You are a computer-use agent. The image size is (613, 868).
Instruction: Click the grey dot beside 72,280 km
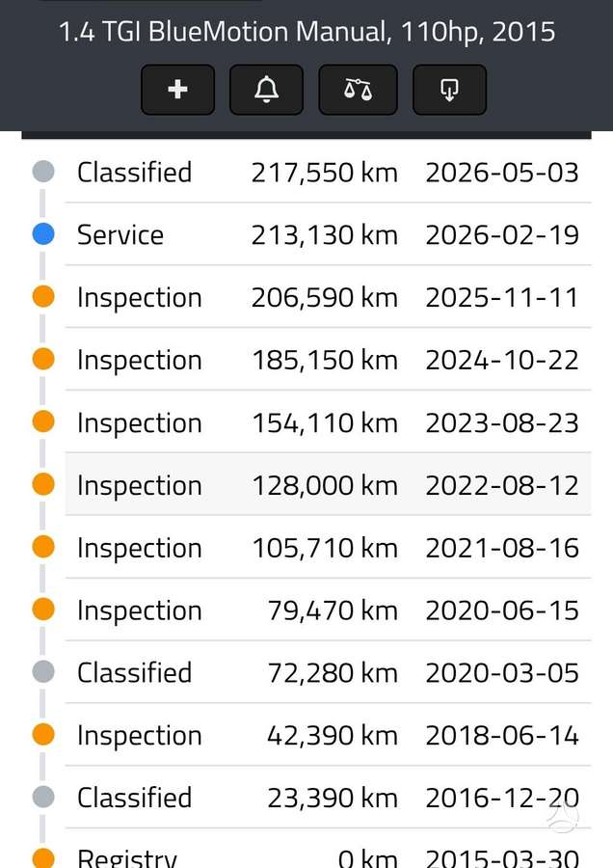coord(43,672)
